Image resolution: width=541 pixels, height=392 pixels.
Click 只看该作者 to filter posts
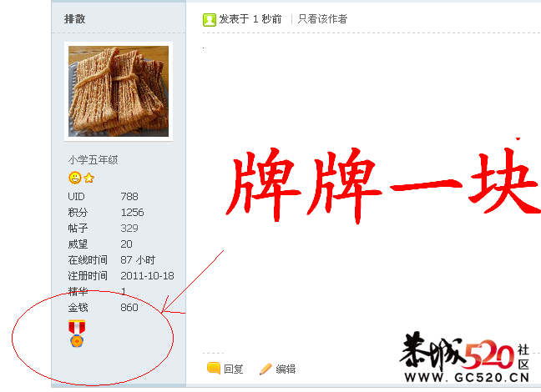click(x=322, y=19)
